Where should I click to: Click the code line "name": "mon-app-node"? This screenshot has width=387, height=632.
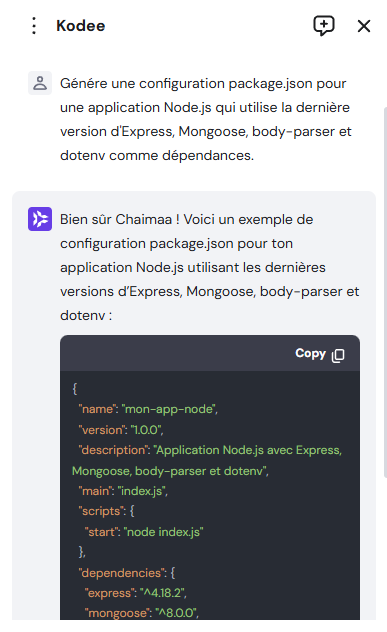(x=148, y=409)
